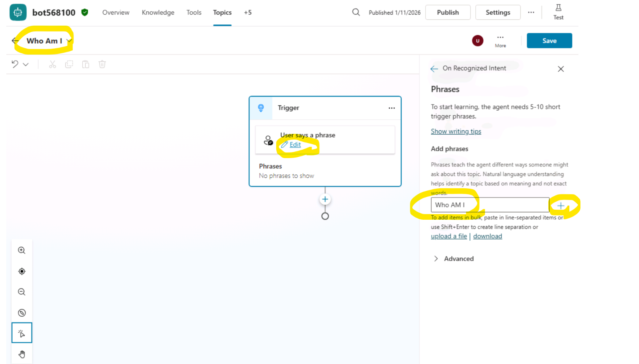
Task: Expand the +5 more tabs menu
Action: click(x=248, y=13)
